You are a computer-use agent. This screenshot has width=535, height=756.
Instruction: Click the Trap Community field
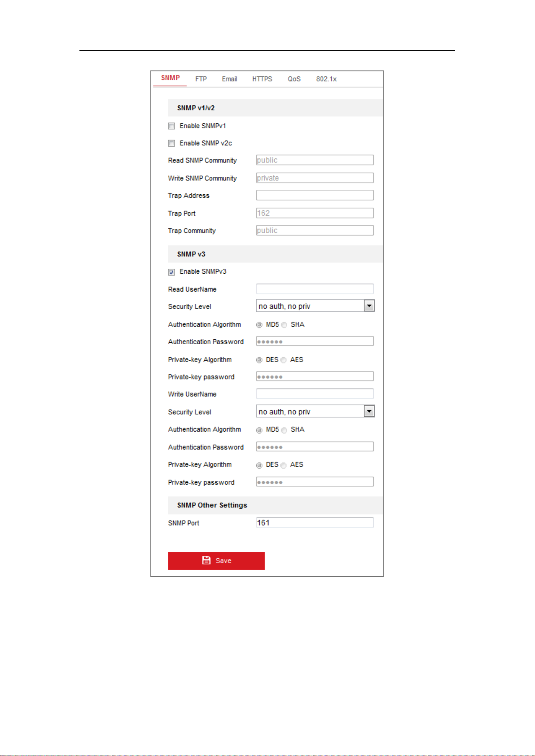click(315, 230)
